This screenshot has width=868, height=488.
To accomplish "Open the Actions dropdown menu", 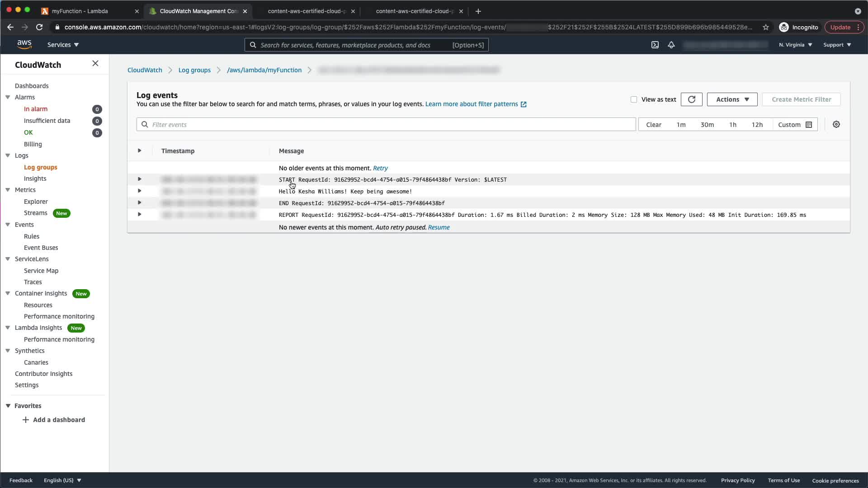I will click(732, 99).
